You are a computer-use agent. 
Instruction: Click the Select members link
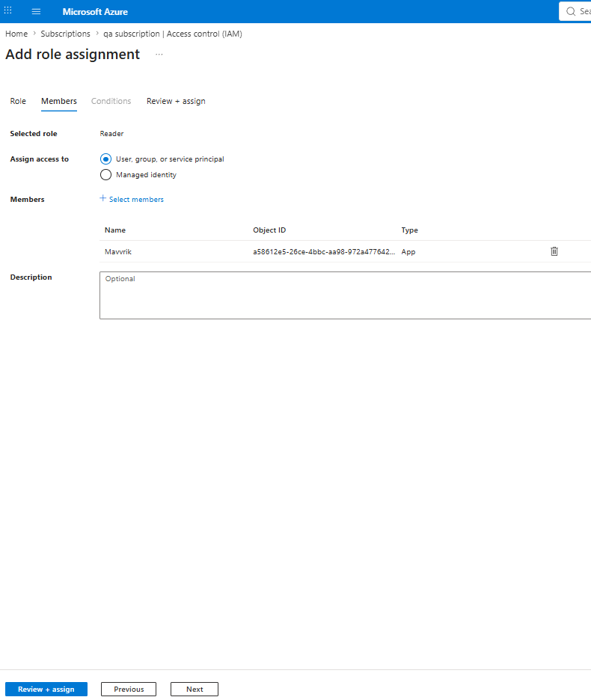click(136, 200)
